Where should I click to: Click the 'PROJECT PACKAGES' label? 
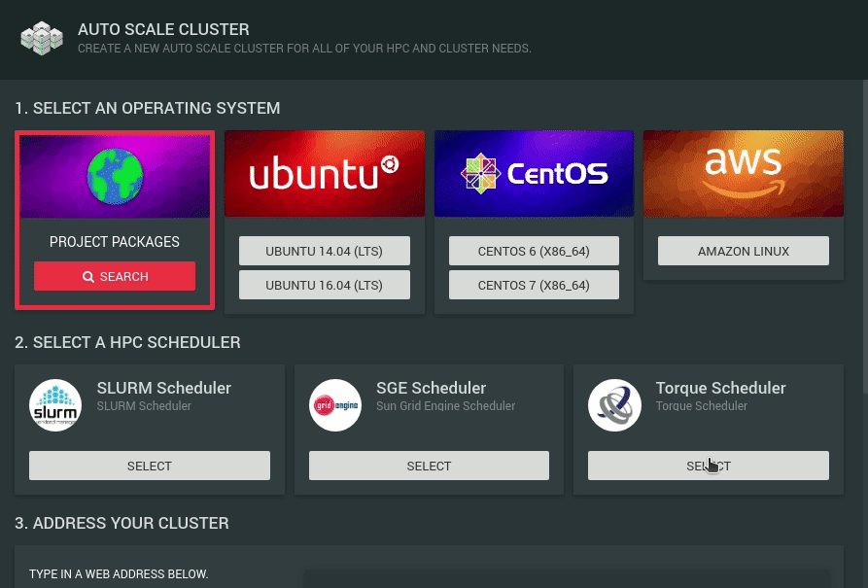(x=115, y=242)
